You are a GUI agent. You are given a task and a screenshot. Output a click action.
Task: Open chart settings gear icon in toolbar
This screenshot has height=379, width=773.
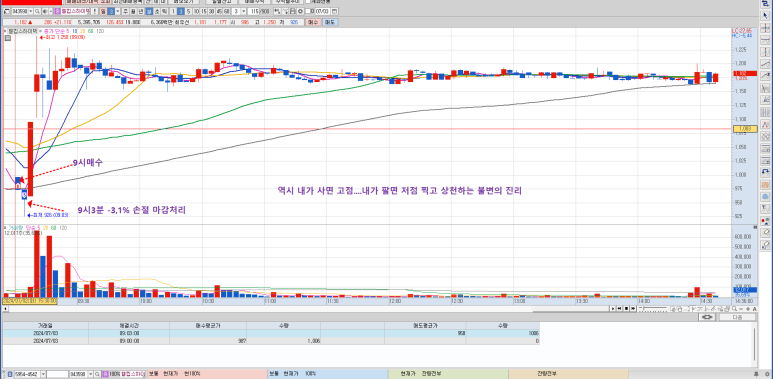coord(300,11)
